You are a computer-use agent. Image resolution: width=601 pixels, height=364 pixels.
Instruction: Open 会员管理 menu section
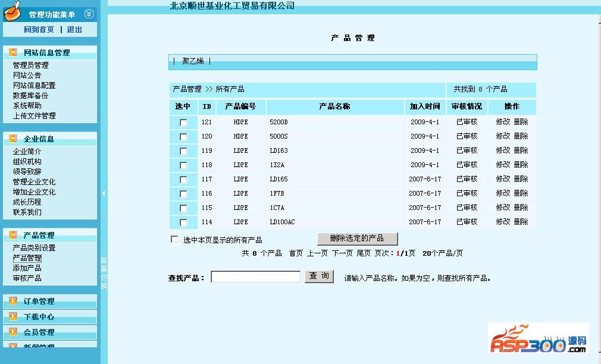tap(39, 332)
